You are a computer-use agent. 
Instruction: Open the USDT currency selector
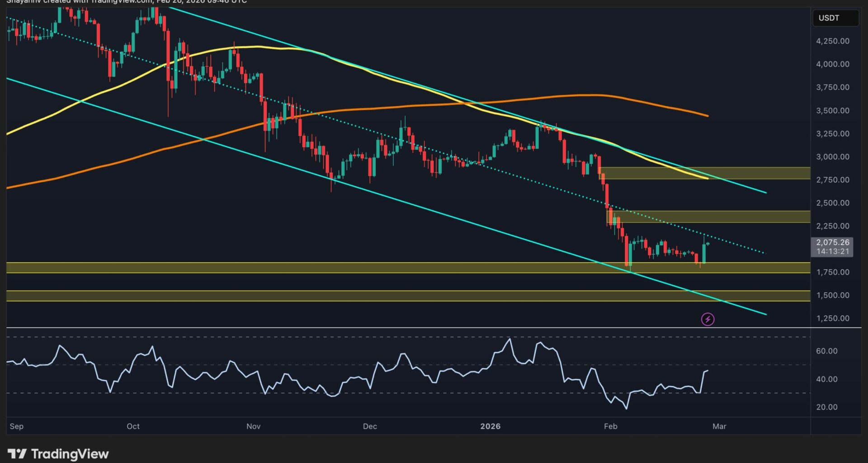835,18
